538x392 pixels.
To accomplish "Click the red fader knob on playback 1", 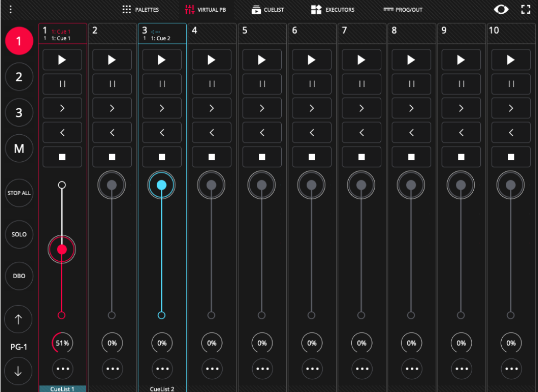I will (62, 249).
